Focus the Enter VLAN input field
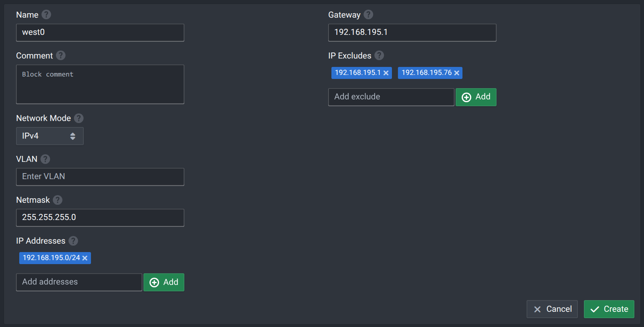Screen dimensions: 644x327 (x=100, y=177)
